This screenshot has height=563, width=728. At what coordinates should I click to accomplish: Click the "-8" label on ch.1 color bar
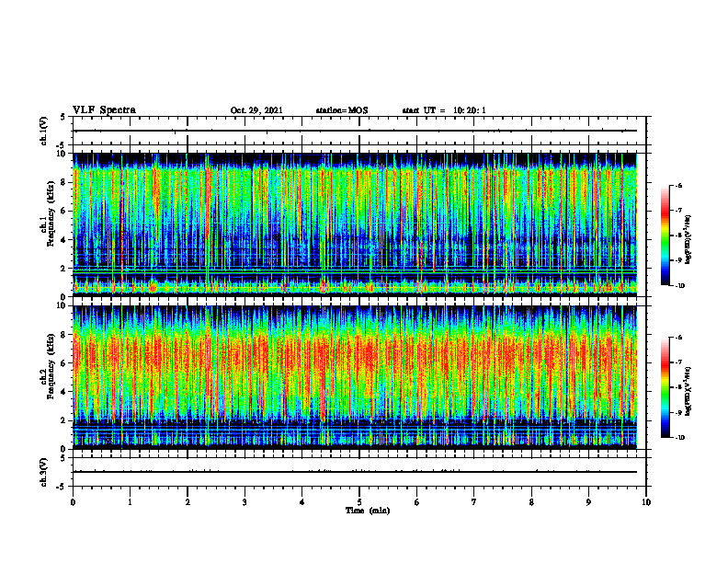click(x=678, y=236)
